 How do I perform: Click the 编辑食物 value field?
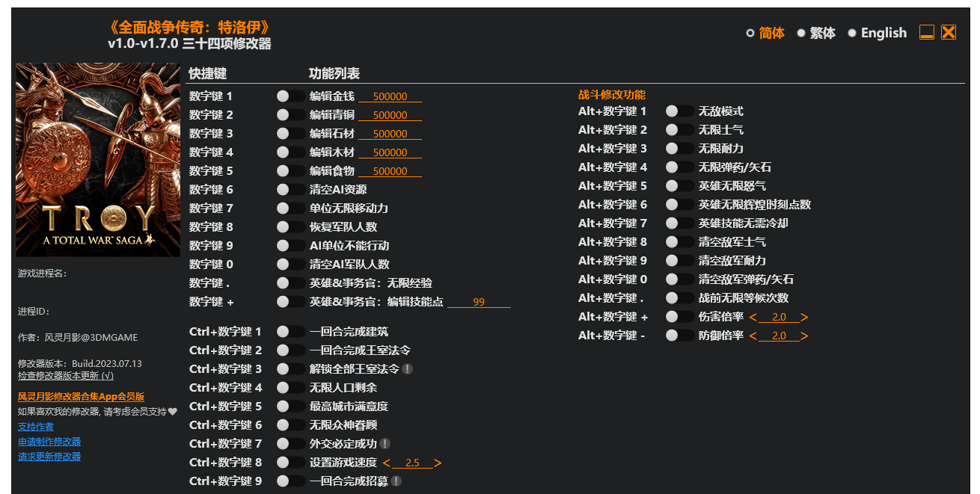click(x=390, y=171)
